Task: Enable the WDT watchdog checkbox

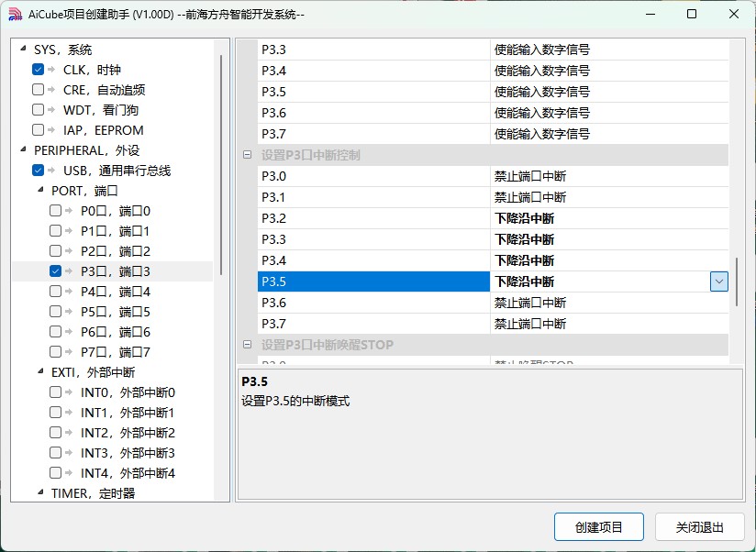Action: click(x=39, y=110)
